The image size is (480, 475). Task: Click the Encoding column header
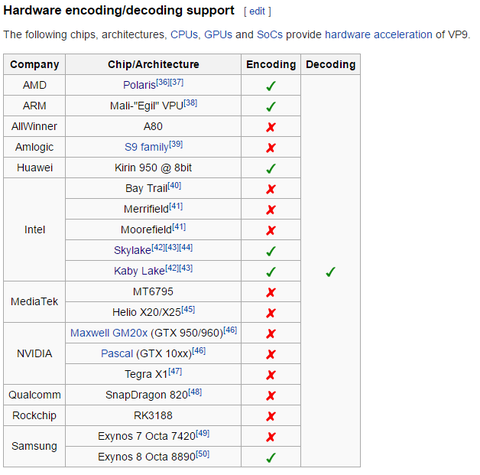click(271, 64)
